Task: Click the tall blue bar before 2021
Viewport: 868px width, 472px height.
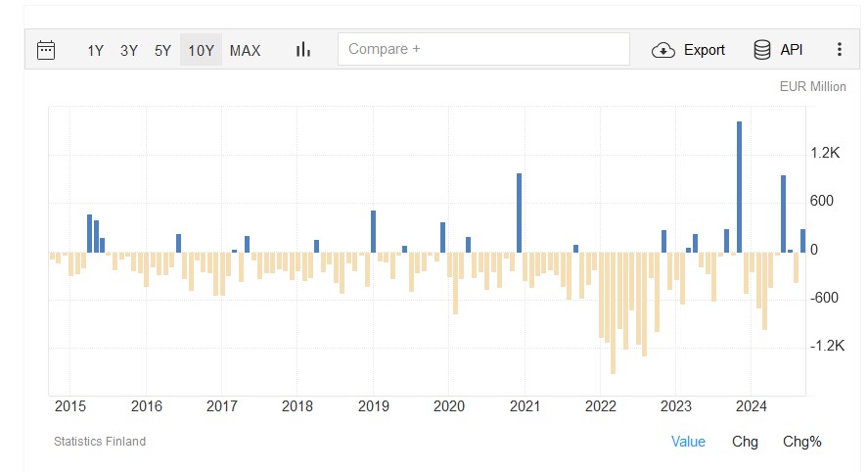Action: 519,212
